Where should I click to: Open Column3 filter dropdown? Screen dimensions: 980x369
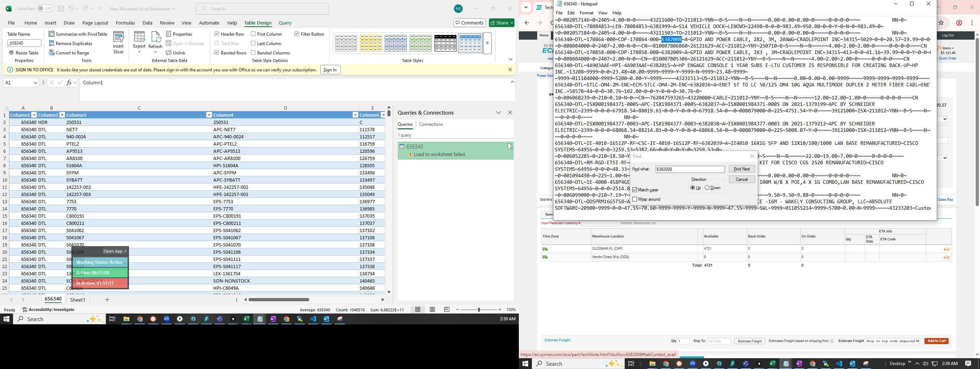[209, 115]
